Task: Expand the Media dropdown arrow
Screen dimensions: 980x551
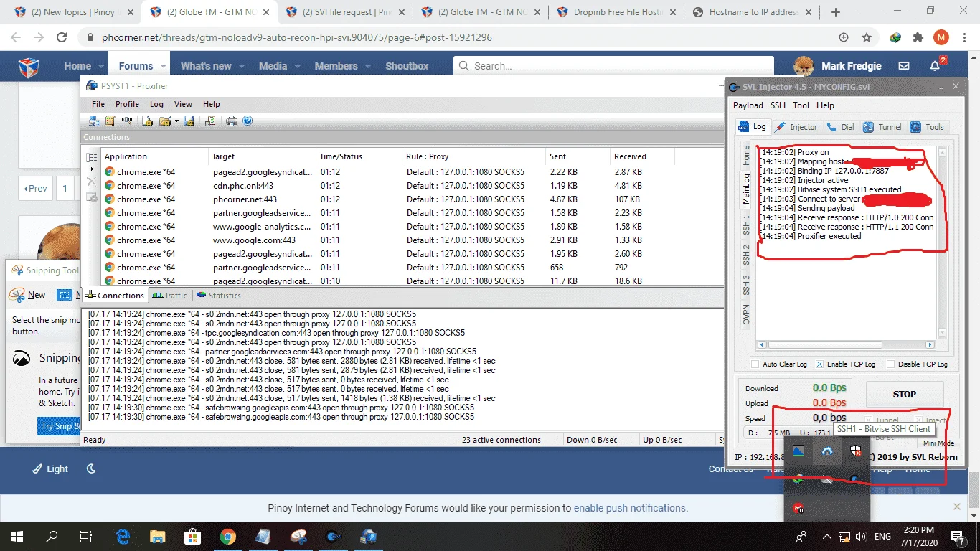Action: tap(297, 66)
